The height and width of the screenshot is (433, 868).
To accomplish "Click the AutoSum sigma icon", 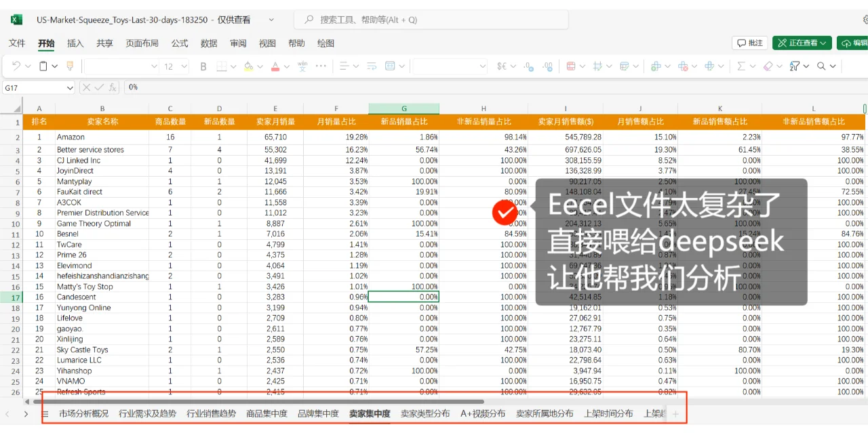I will pyautogui.click(x=741, y=66).
